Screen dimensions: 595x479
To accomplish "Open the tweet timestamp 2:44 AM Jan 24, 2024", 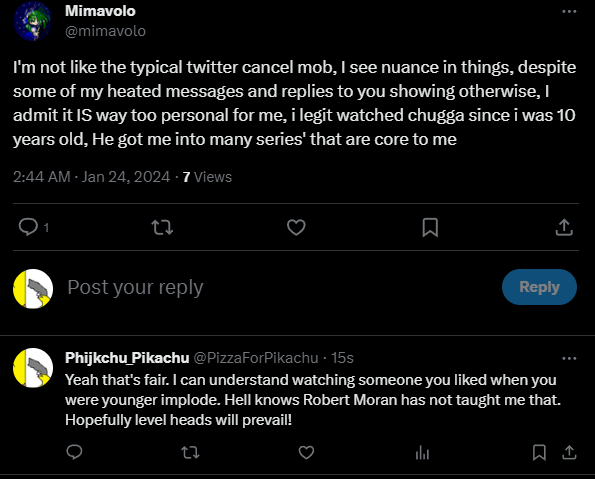I will coord(91,177).
